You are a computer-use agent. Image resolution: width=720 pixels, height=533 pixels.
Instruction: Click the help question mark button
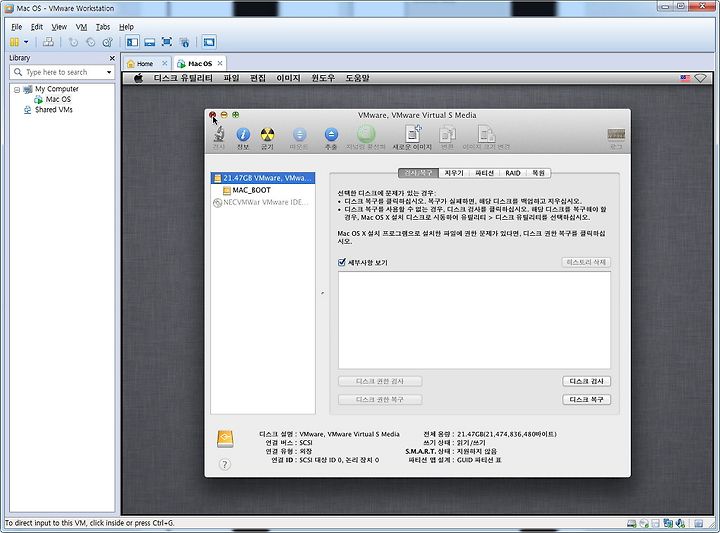point(225,465)
